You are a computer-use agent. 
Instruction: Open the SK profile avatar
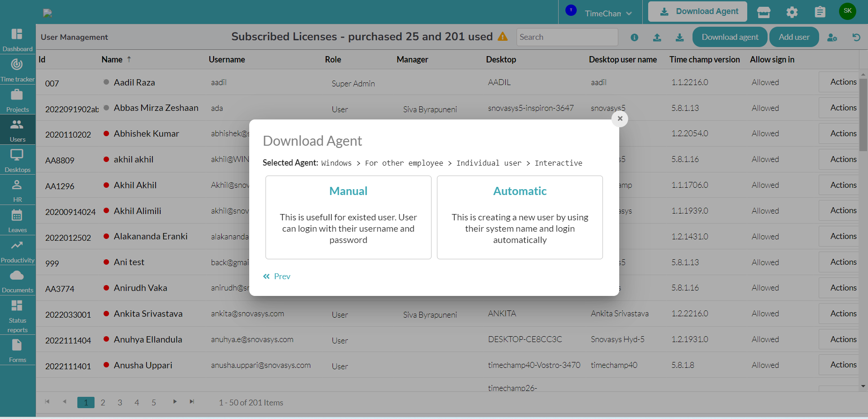tap(847, 11)
